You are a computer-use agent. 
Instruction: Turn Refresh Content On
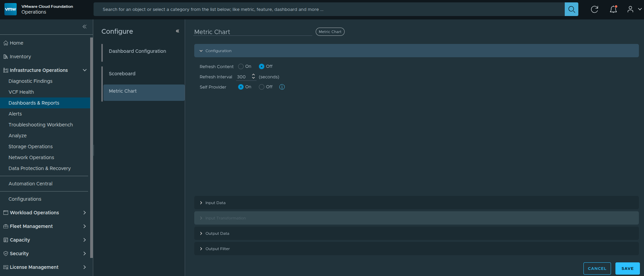[x=241, y=66]
